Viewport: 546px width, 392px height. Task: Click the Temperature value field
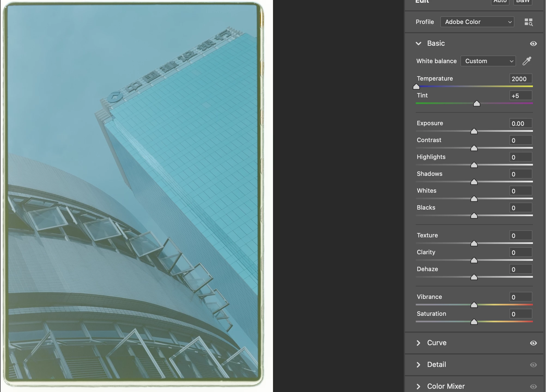[x=520, y=79]
